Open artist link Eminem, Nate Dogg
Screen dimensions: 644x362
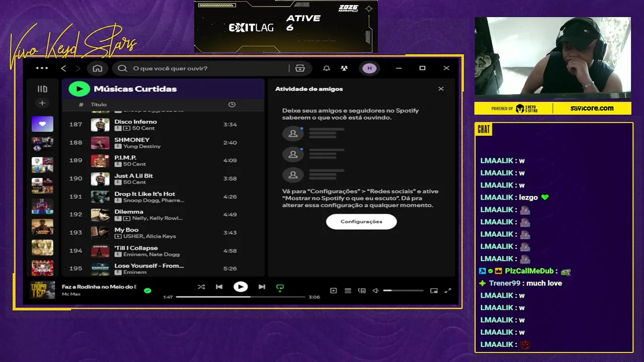click(x=151, y=255)
